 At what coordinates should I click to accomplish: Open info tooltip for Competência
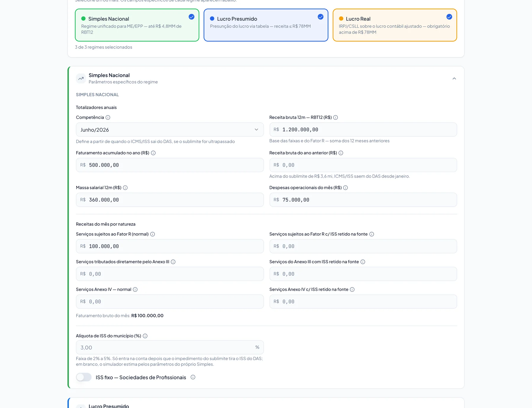click(108, 117)
